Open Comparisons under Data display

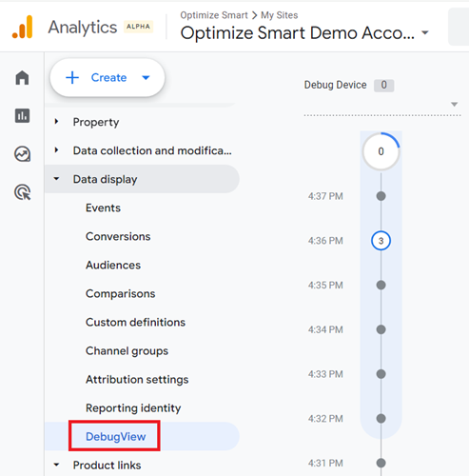click(x=120, y=293)
